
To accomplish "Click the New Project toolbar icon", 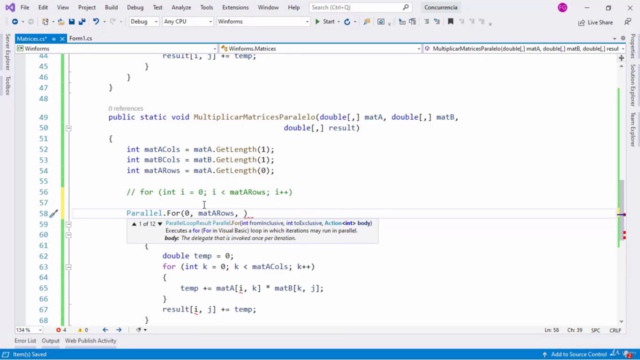I will pos(45,22).
